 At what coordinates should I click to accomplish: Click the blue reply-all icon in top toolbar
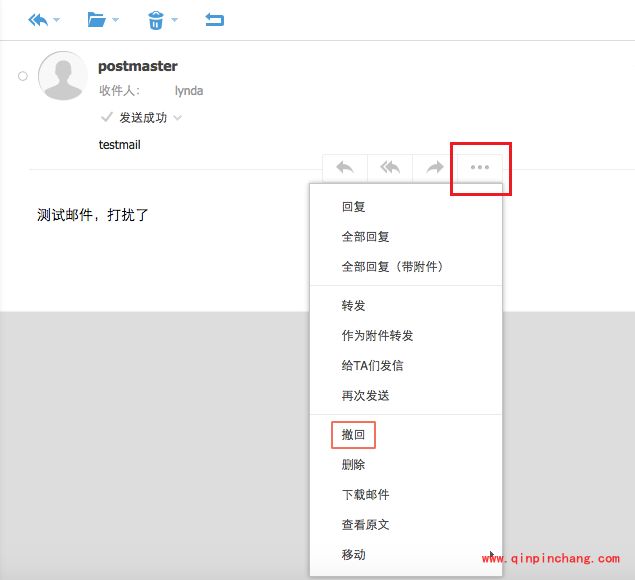coord(38,19)
